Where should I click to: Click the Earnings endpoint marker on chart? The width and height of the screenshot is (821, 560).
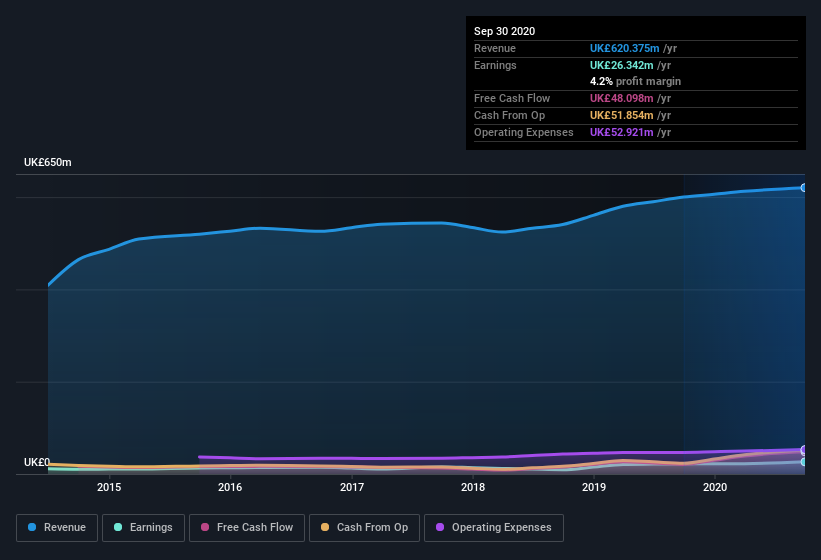pos(804,462)
